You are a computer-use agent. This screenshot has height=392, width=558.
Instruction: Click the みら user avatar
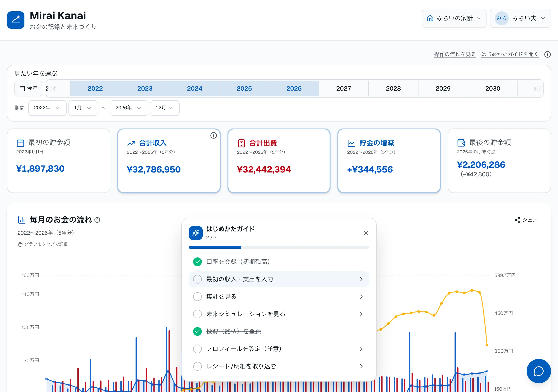click(502, 18)
